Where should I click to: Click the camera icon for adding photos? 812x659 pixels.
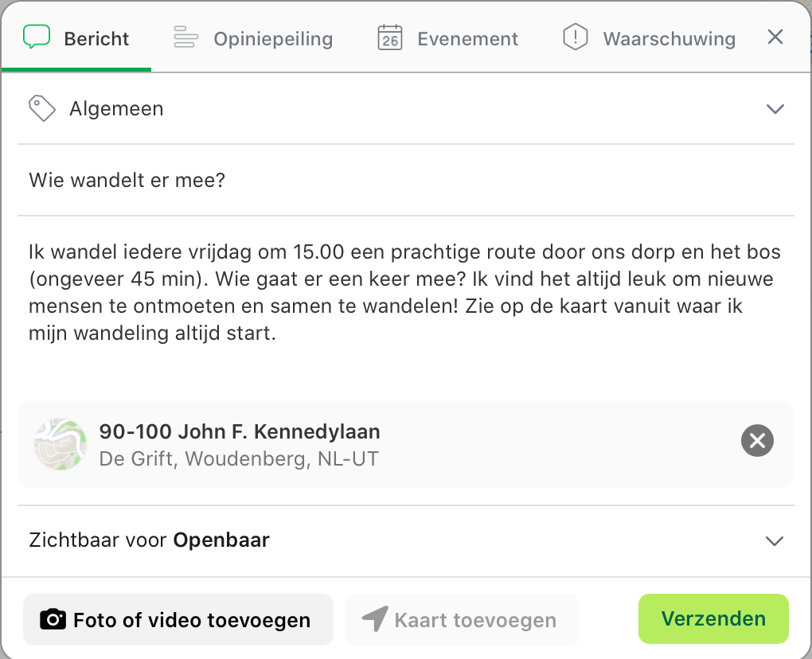(x=53, y=620)
